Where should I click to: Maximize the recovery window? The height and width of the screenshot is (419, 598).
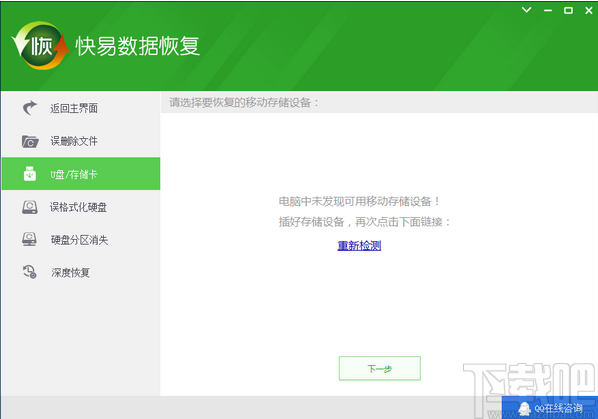point(568,10)
